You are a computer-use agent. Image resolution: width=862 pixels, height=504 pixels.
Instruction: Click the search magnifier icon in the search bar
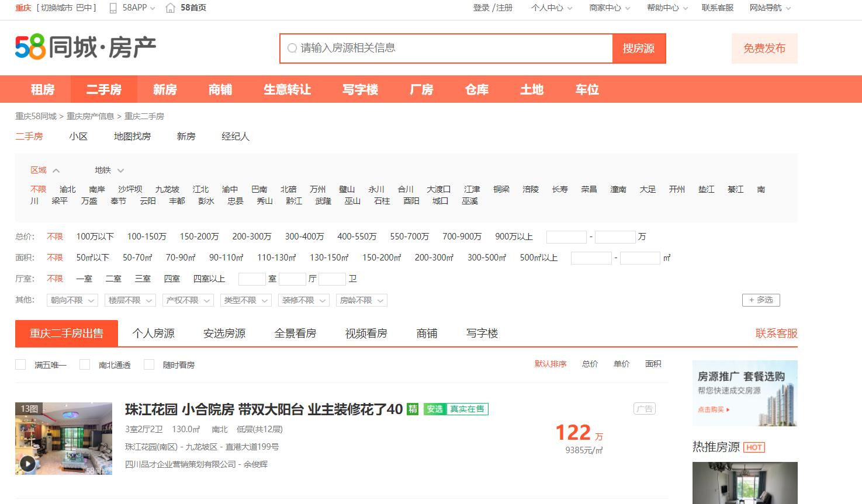pos(292,48)
